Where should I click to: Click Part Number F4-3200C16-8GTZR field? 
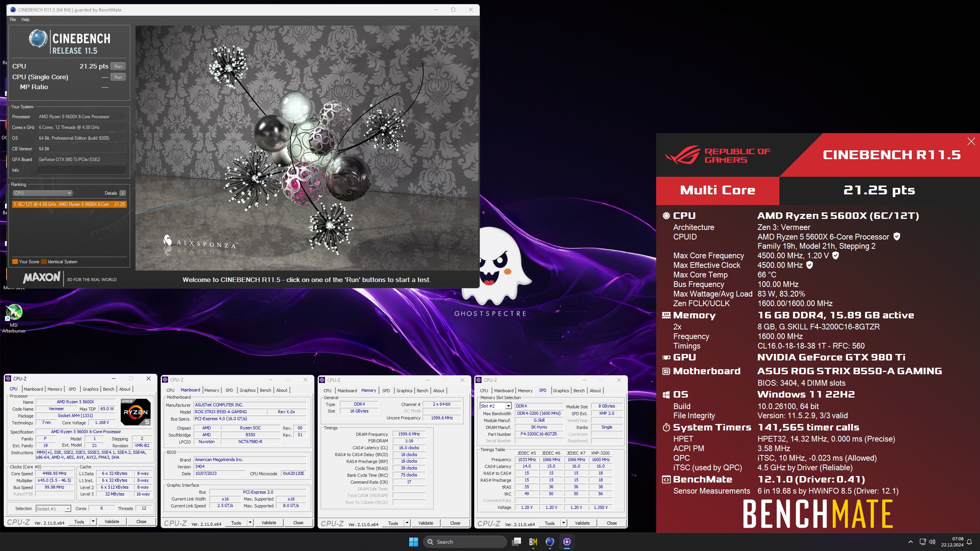539,434
